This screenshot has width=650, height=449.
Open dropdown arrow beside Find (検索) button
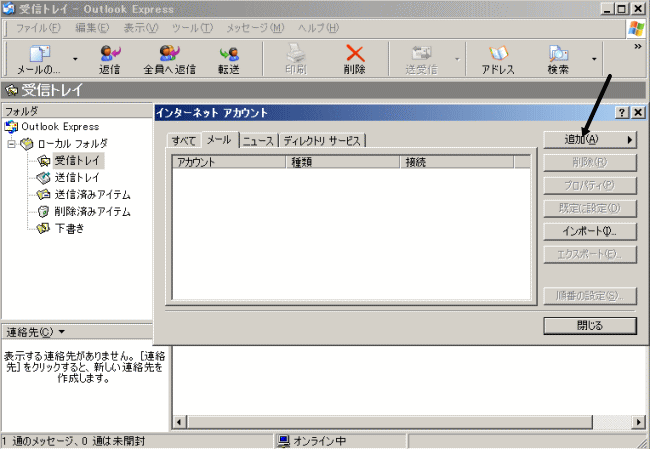(x=594, y=59)
